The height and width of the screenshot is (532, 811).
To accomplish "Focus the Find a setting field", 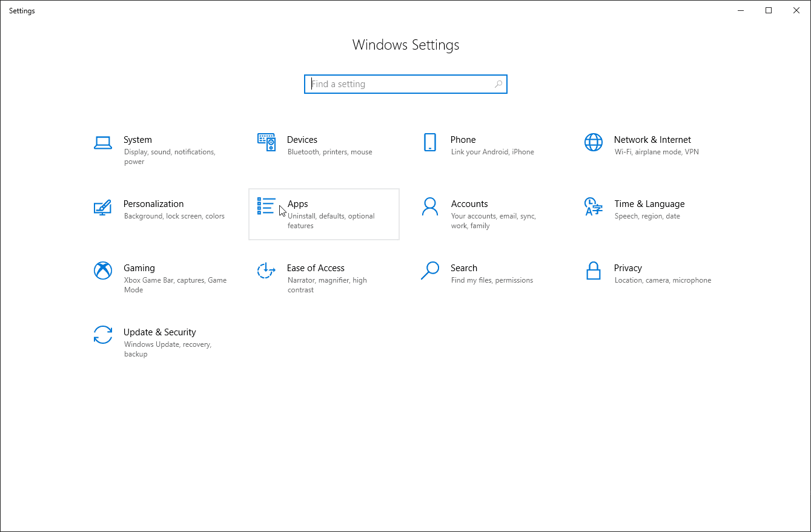I will click(406, 84).
